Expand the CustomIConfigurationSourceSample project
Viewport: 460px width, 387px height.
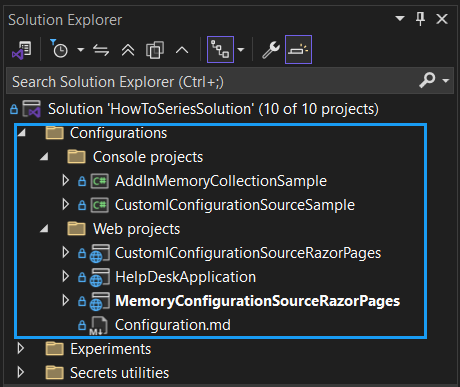(66, 205)
